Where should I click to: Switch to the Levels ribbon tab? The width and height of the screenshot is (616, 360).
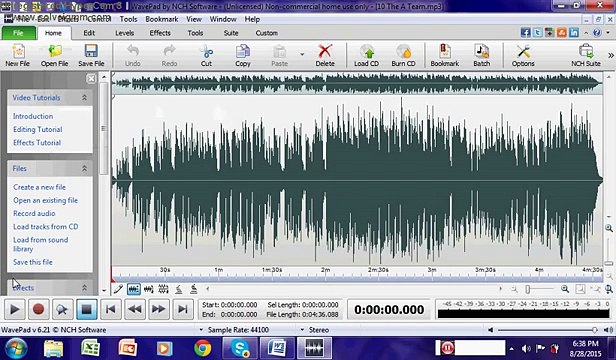(x=125, y=33)
